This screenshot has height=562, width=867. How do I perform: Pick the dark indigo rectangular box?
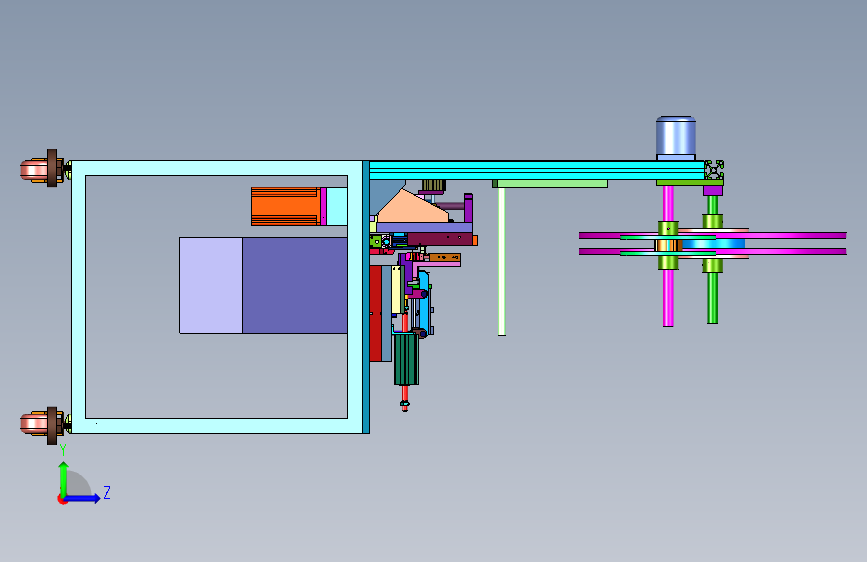tap(295, 285)
